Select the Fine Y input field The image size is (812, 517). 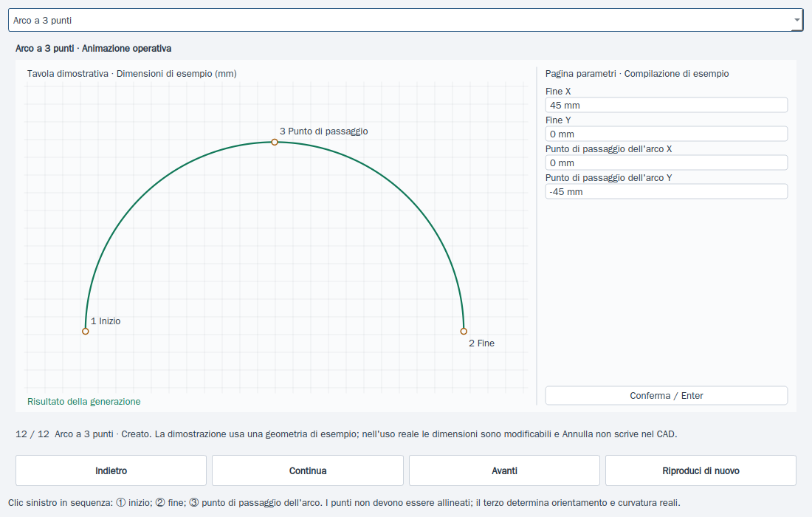[x=667, y=134]
